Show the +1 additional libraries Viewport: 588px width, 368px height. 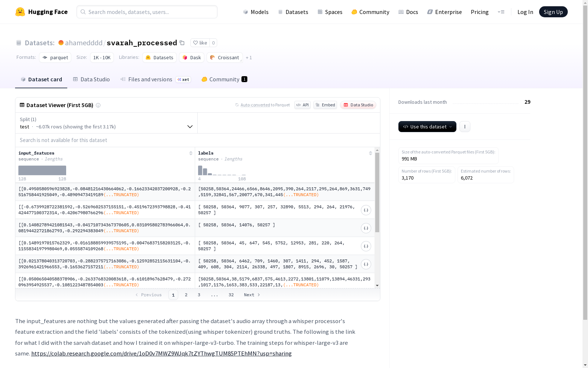click(x=249, y=57)
